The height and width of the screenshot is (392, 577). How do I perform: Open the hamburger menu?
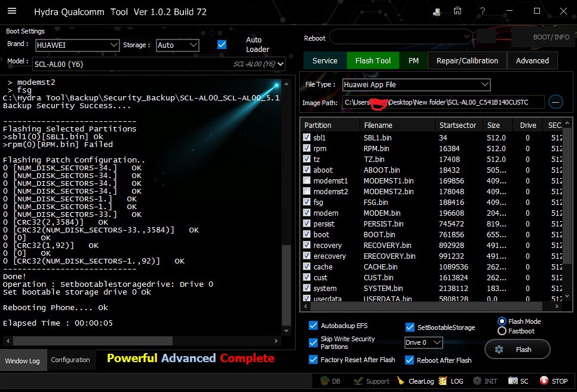pos(12,11)
